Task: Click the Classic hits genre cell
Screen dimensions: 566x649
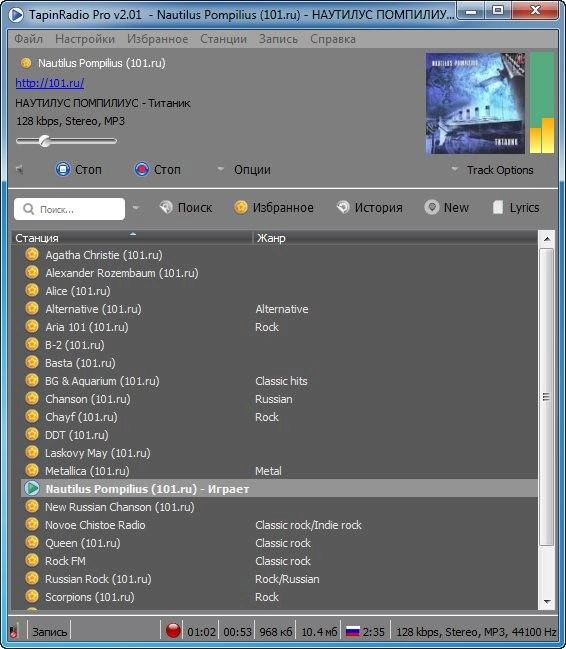Action: (281, 381)
